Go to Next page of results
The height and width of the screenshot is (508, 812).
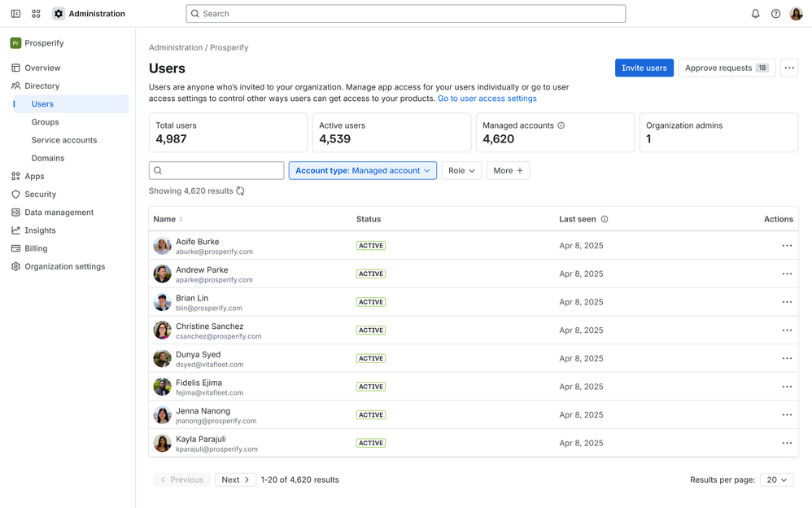pos(236,480)
